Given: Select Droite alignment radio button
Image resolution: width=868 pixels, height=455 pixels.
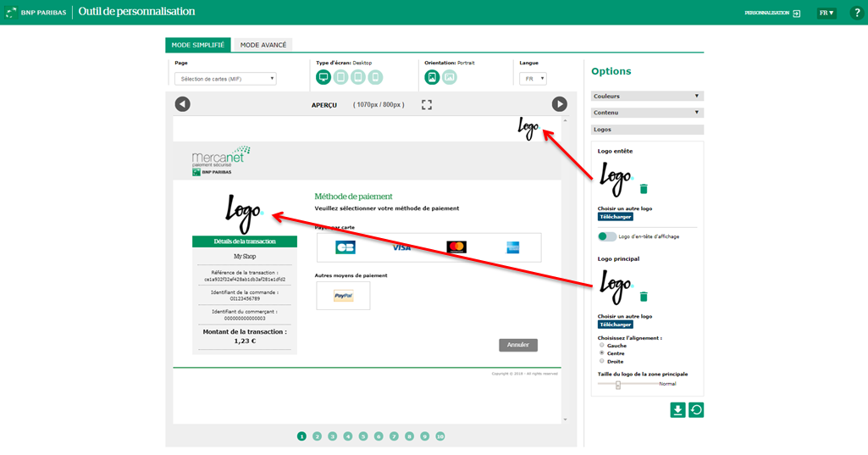Looking at the screenshot, I should pos(601,361).
